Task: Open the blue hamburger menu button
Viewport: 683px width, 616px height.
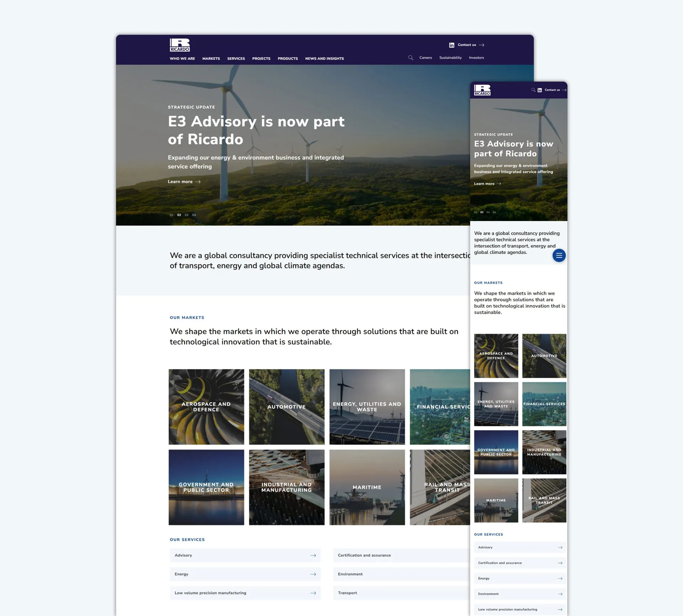Action: [x=559, y=256]
